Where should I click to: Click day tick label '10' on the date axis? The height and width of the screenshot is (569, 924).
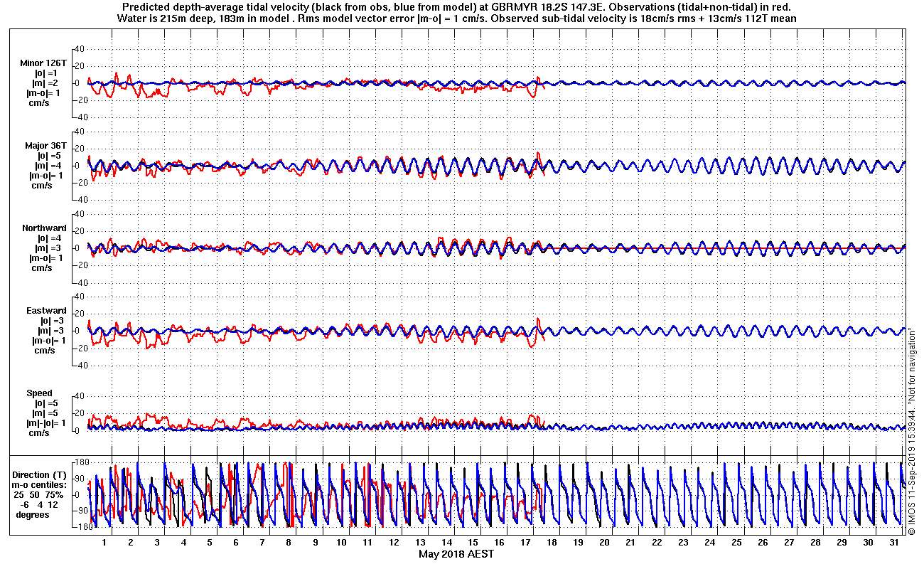pyautogui.click(x=341, y=543)
